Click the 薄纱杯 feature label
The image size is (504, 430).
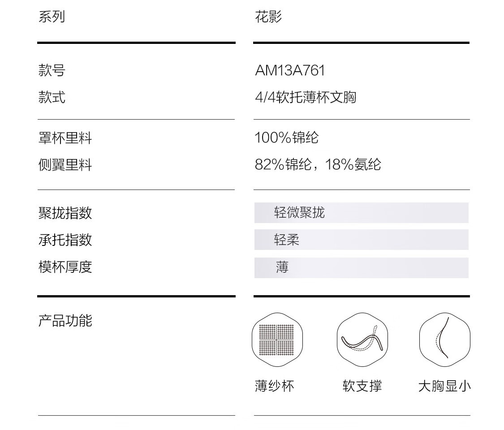[274, 386]
